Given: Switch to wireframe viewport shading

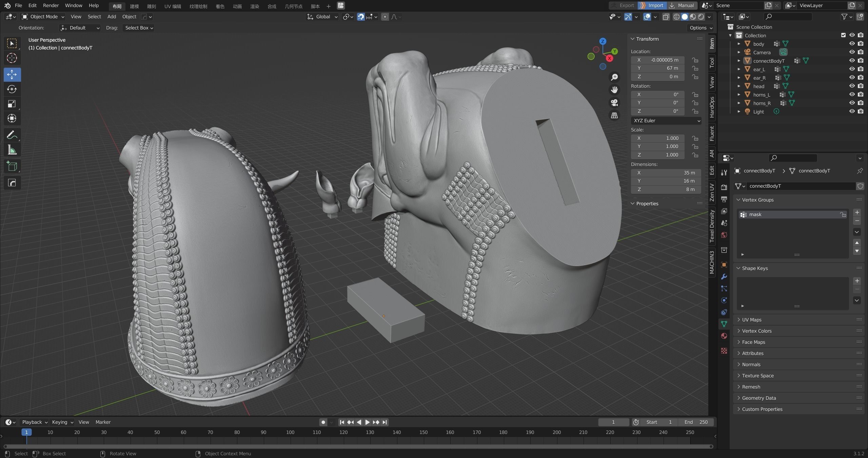Looking at the screenshot, I should pos(676,17).
